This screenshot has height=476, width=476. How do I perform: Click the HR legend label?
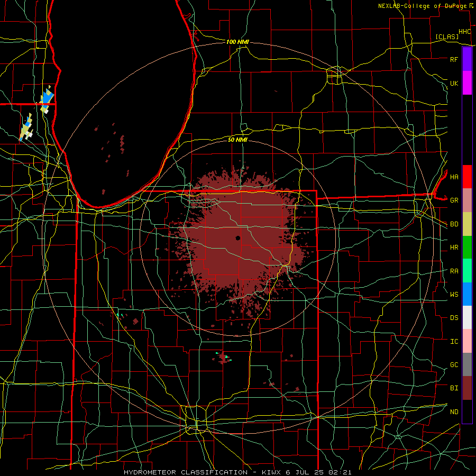tap(454, 248)
